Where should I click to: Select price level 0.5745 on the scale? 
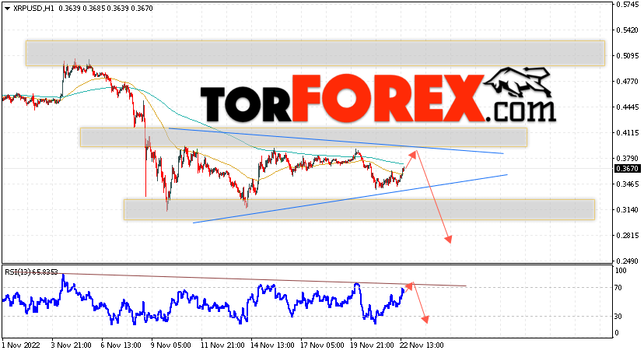point(627,5)
